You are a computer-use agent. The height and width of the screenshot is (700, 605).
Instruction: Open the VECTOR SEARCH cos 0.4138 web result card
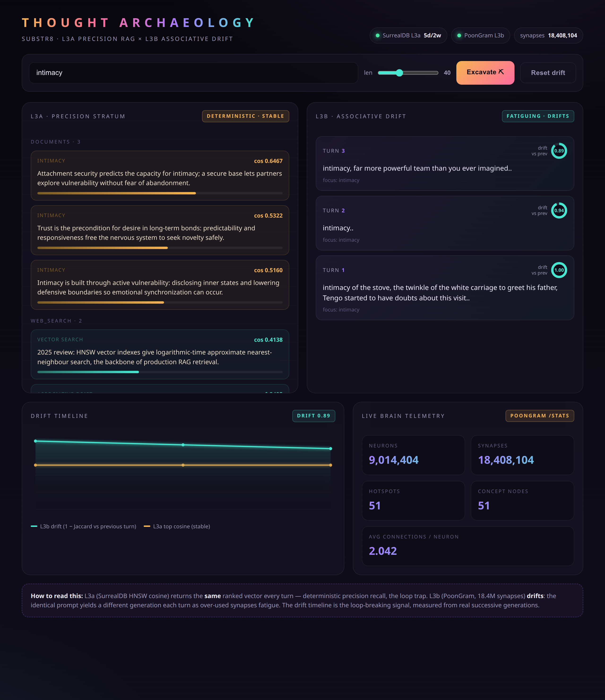[x=160, y=354]
